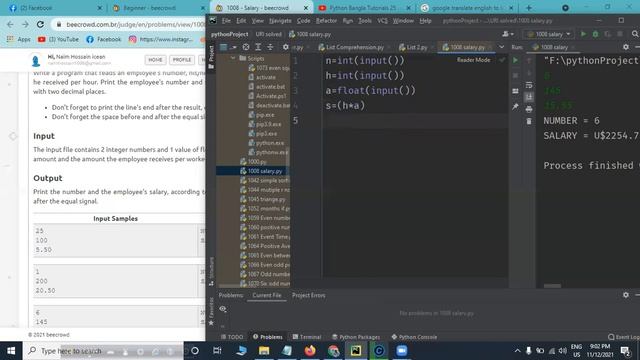Open the YouTube bookmark in Chrome
The height and width of the screenshot is (360, 640).
pos(58,39)
